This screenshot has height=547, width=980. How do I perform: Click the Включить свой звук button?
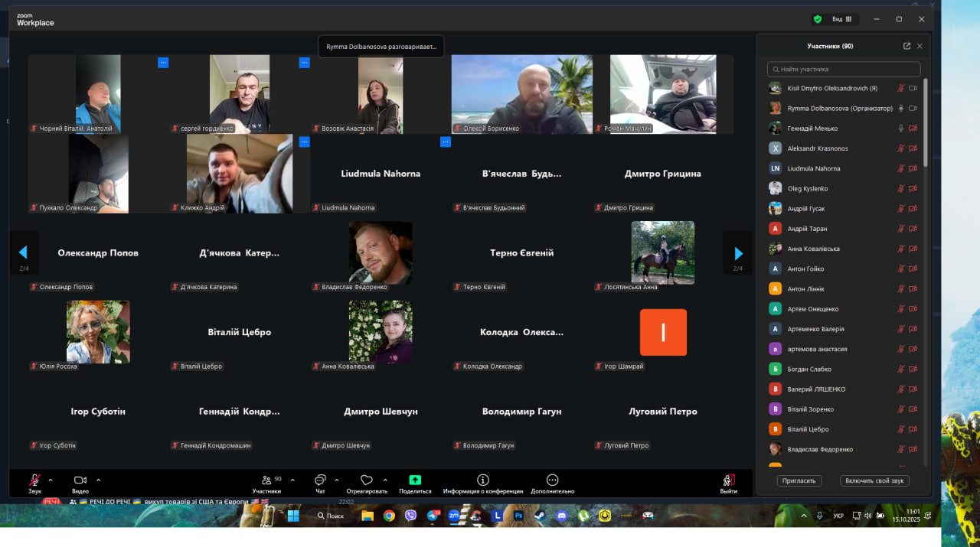(874, 480)
